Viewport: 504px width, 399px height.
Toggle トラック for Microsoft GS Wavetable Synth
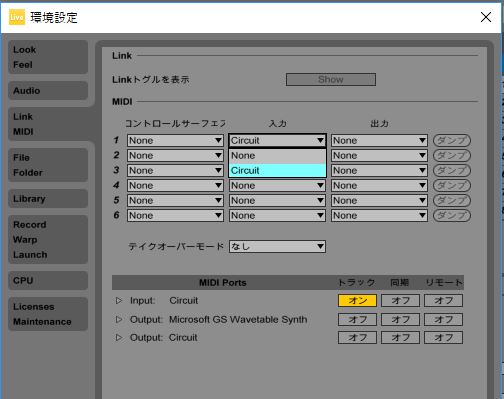click(357, 319)
